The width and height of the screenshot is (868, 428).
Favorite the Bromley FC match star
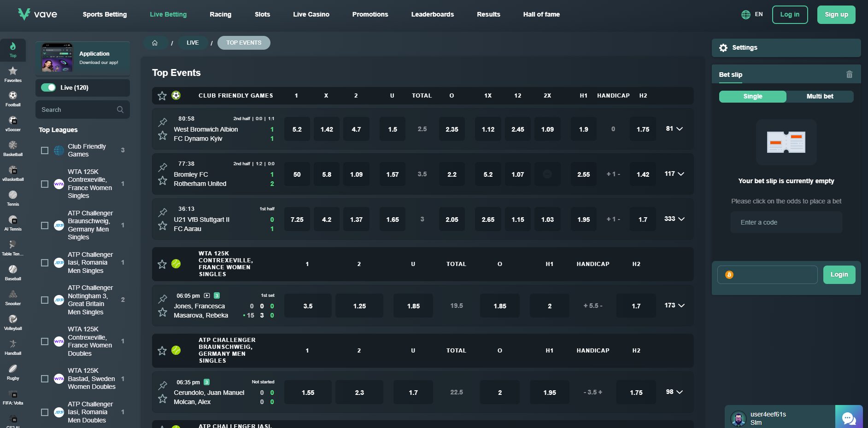click(x=163, y=181)
